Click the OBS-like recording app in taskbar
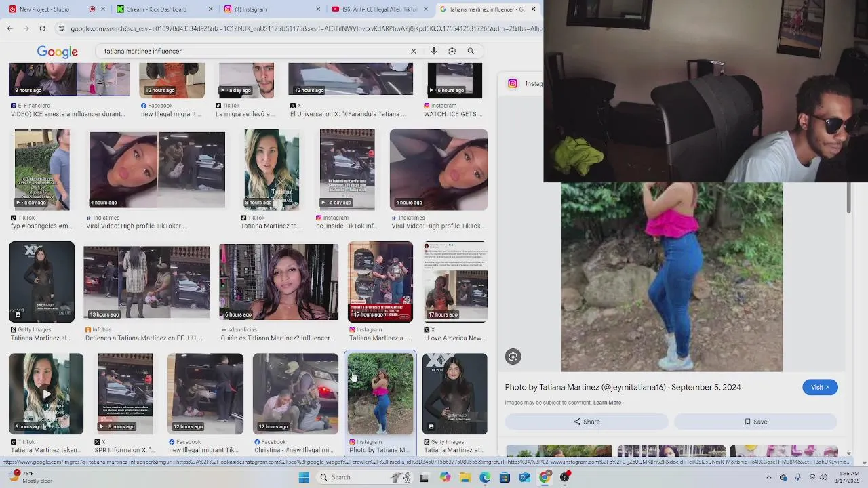The image size is (868, 488). [565, 477]
